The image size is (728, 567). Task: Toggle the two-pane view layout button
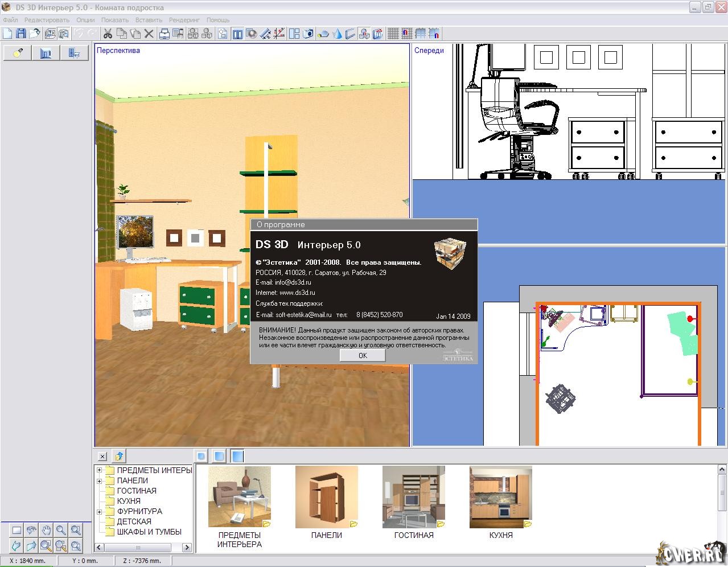click(236, 34)
